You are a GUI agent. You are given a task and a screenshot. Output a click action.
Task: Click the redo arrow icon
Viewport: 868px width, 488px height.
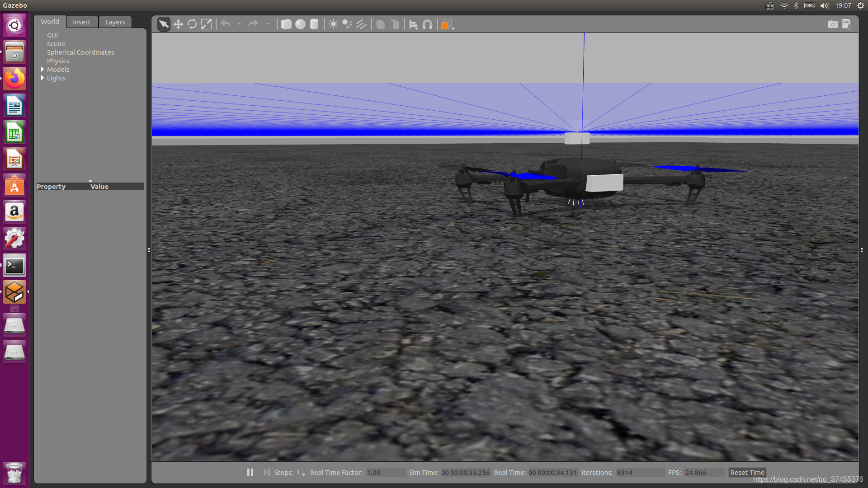(x=253, y=24)
